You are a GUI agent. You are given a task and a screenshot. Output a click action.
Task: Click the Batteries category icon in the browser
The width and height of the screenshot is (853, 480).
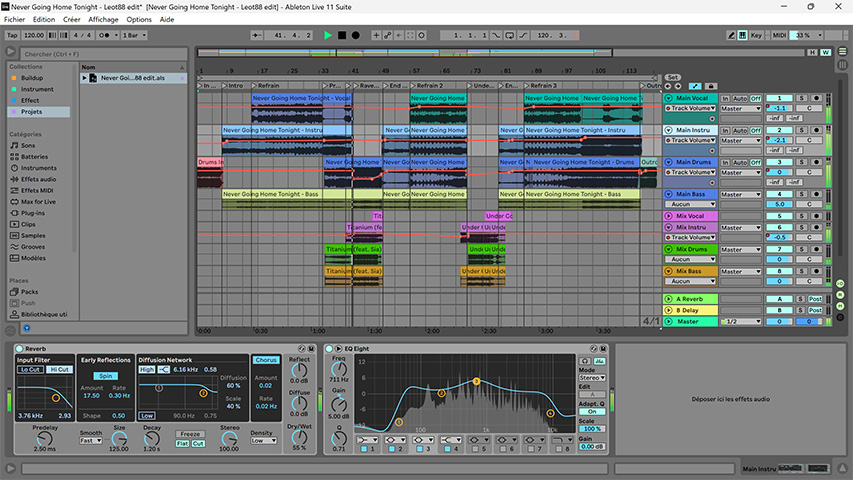pos(14,156)
